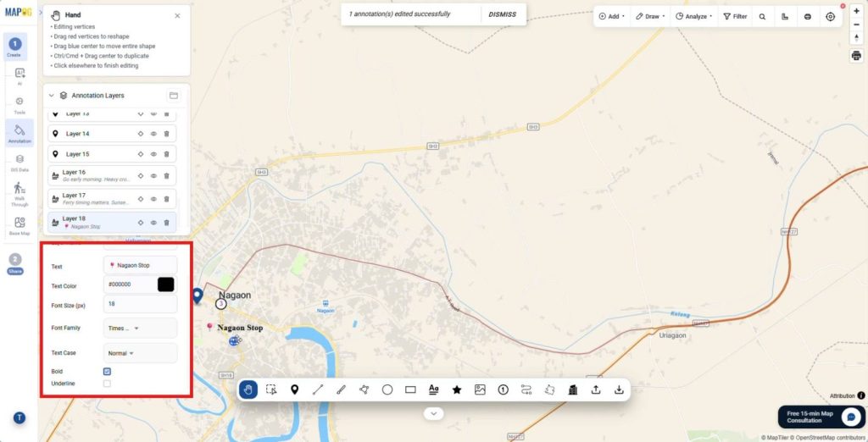Open the Text Case dropdown
868x442 pixels.
click(141, 353)
